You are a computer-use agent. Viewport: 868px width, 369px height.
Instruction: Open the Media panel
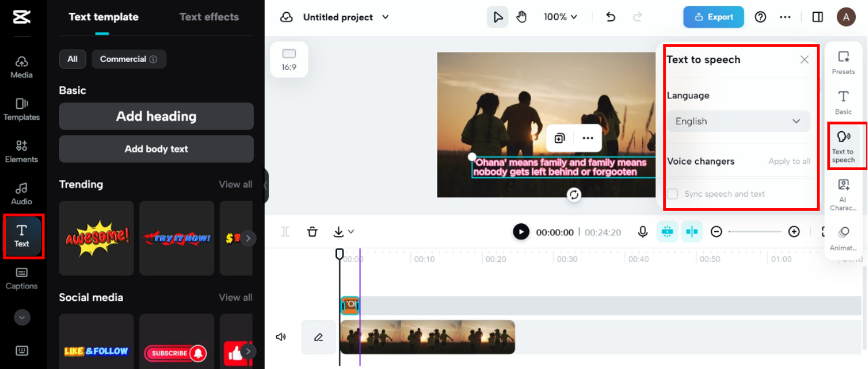21,67
